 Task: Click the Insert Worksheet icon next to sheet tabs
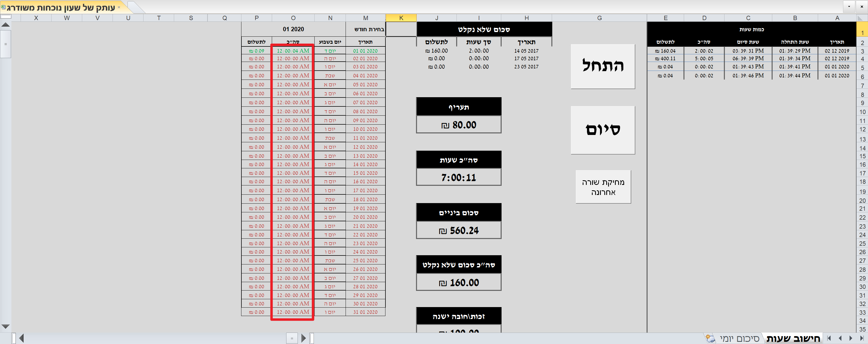pos(710,338)
